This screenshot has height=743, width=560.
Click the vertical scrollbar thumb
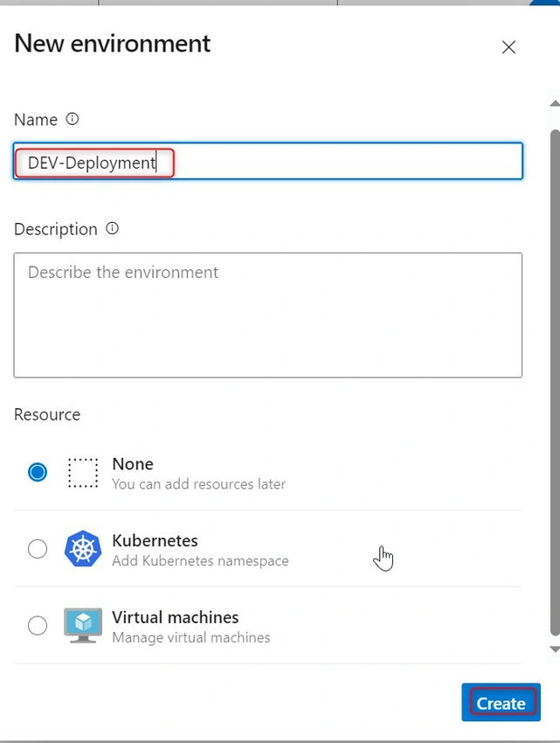pyautogui.click(x=555, y=382)
